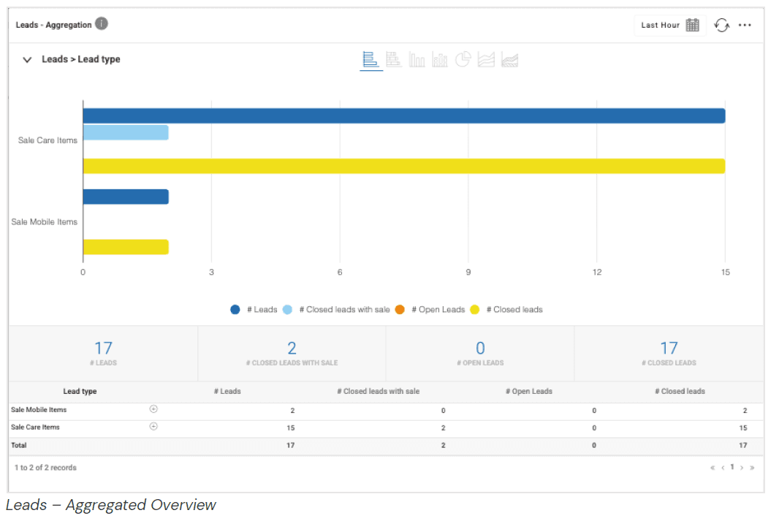Click the refresh icon in widget header
The height and width of the screenshot is (532, 779).
[722, 25]
